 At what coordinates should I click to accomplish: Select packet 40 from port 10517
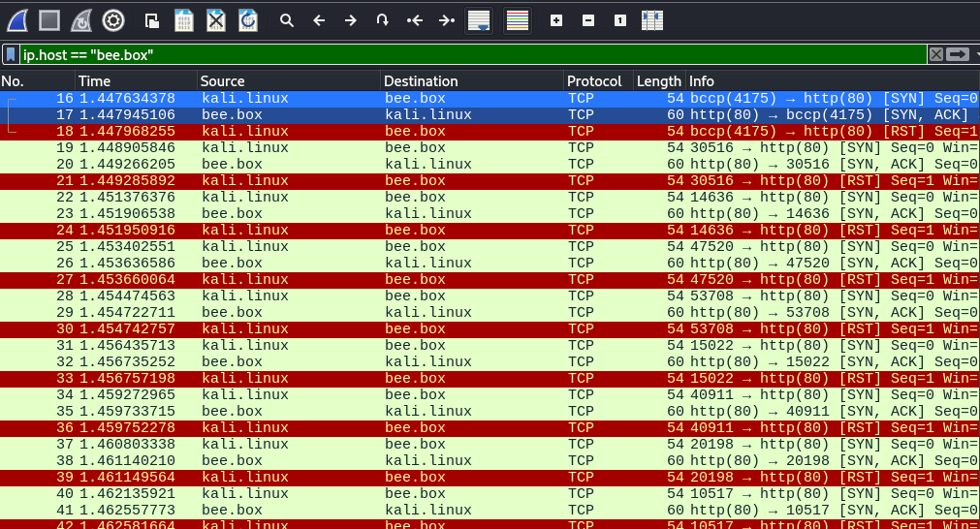[490, 493]
